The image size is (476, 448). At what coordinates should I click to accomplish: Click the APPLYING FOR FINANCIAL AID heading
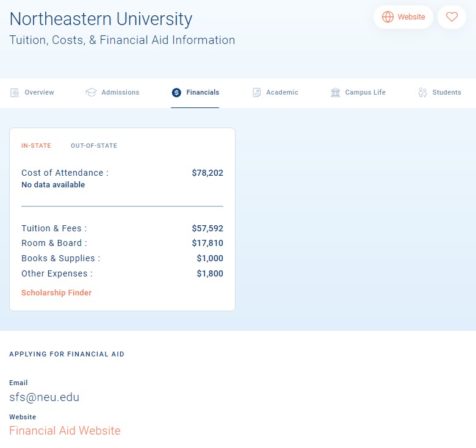(67, 354)
